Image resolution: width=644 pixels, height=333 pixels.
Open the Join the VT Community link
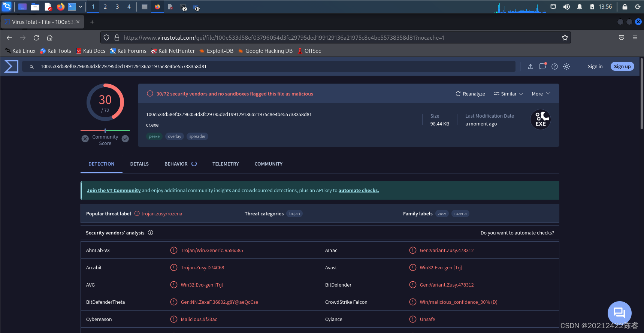pos(114,190)
